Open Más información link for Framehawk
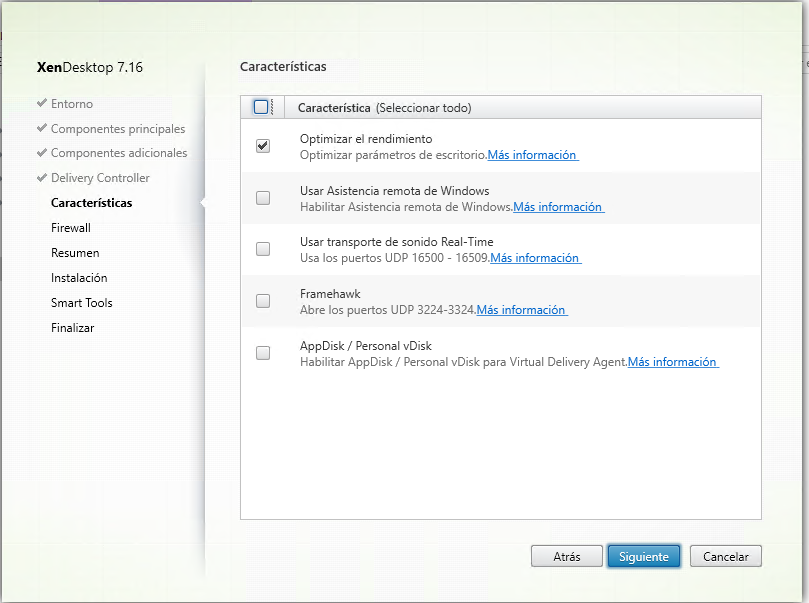 pos(522,310)
